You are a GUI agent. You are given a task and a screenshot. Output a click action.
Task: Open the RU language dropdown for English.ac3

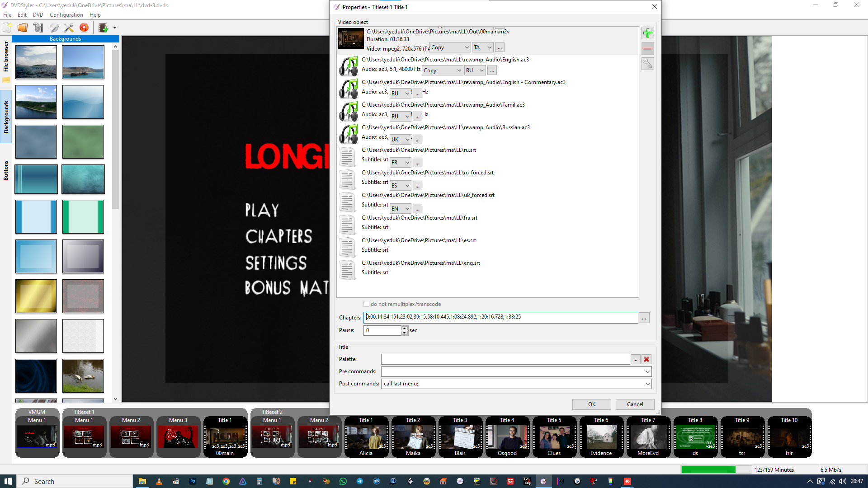(475, 70)
